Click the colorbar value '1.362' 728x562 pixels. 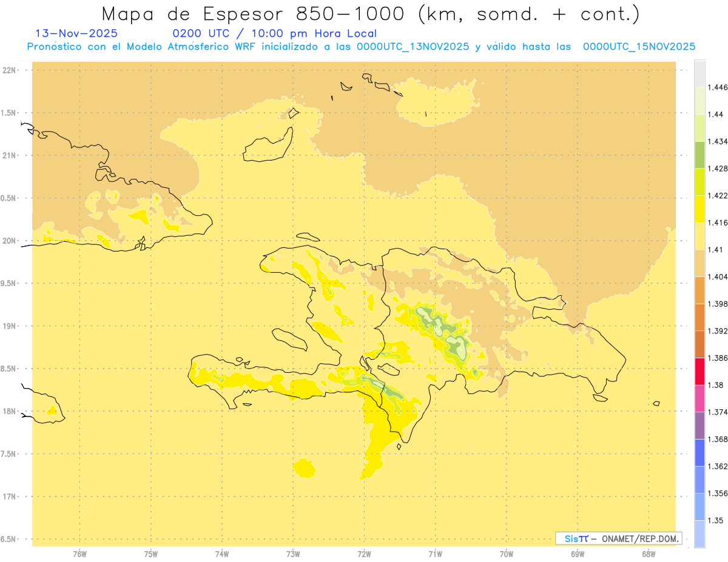[x=718, y=466]
